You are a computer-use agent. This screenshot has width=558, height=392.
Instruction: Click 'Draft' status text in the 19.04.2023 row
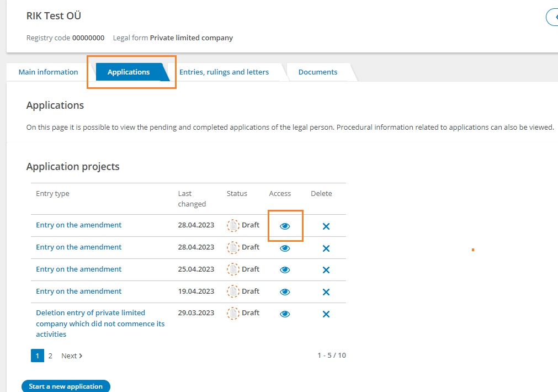click(251, 292)
